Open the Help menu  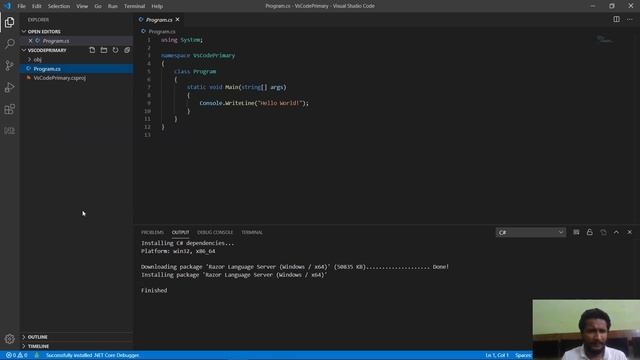click(157, 6)
